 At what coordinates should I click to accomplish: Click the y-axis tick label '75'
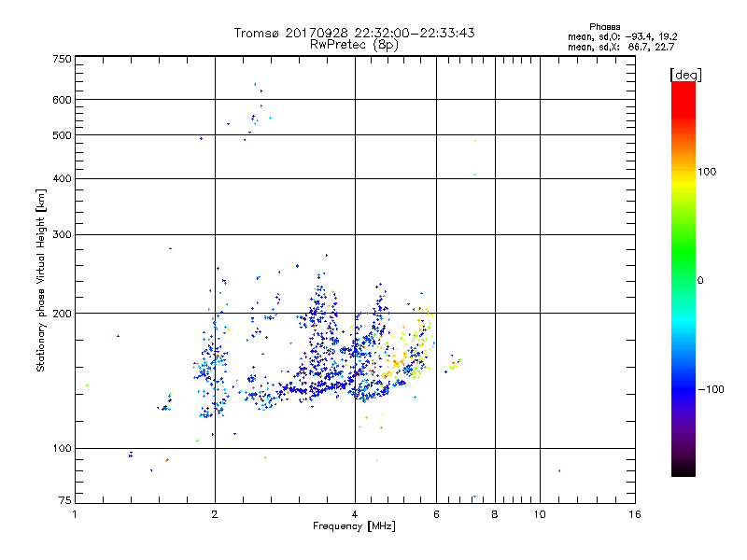65,500
